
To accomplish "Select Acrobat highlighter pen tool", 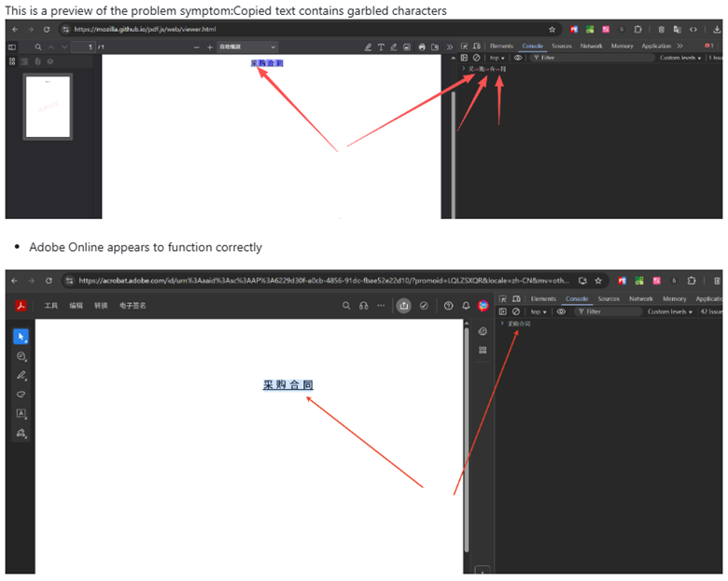I will click(21, 375).
